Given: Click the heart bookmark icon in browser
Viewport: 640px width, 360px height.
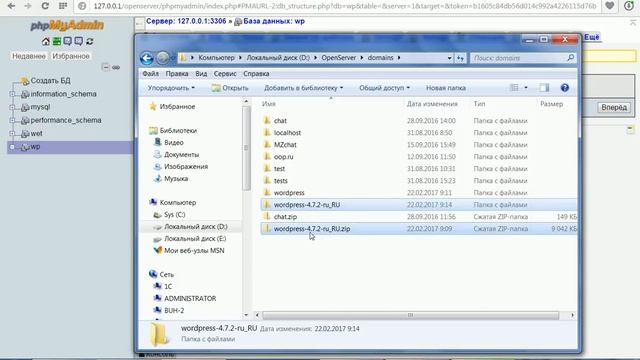Looking at the screenshot, I should 610,6.
